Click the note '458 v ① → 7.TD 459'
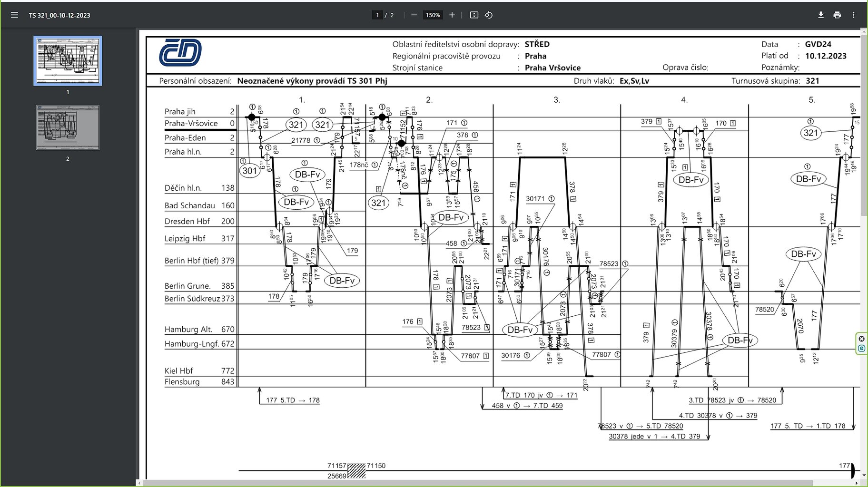 527,406
